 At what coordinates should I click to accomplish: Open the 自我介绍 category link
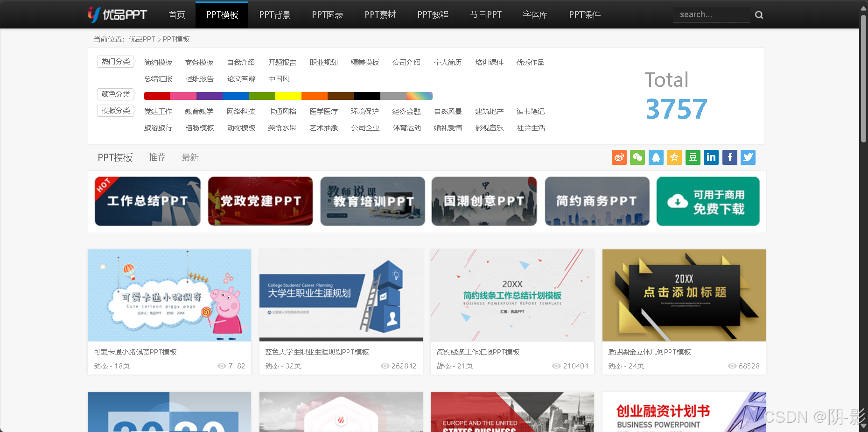click(x=241, y=63)
